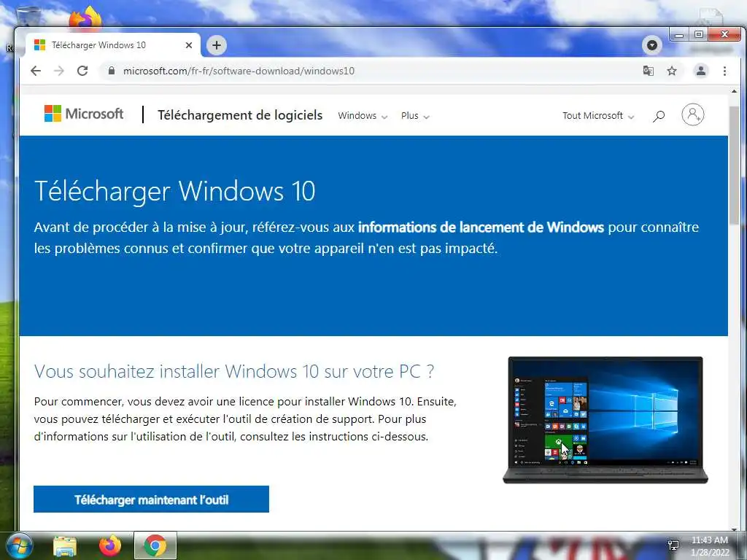Click informations de lancement de Windows link
This screenshot has width=747, height=560.
(481, 227)
